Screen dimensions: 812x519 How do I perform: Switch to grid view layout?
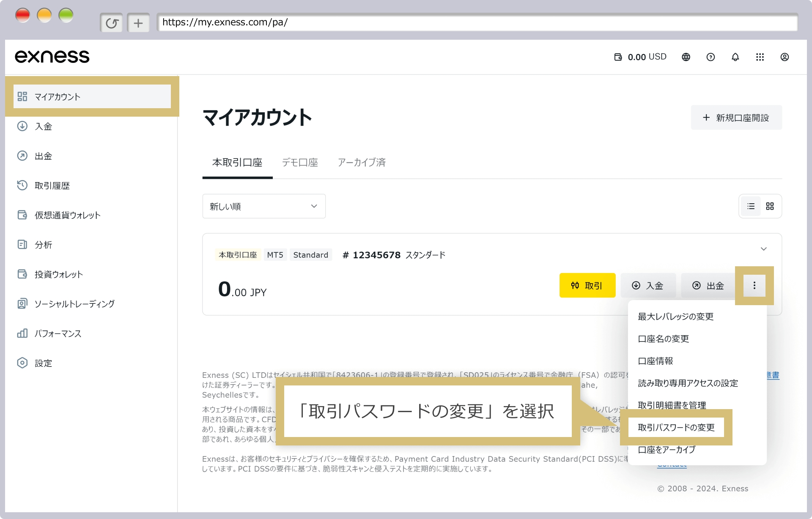coord(770,206)
